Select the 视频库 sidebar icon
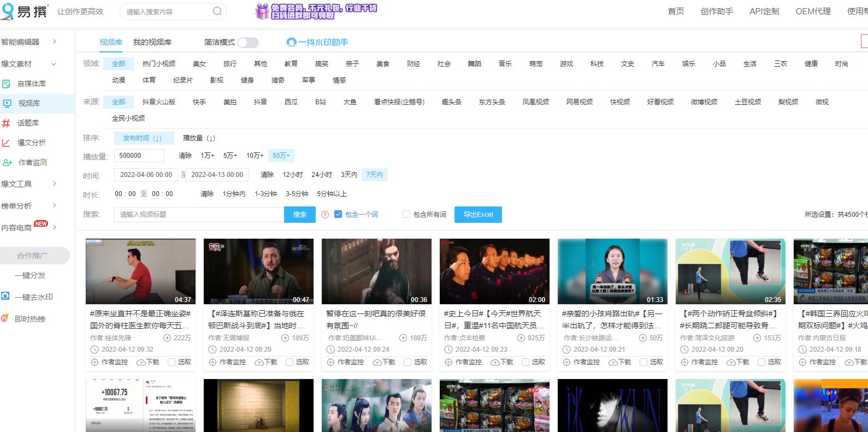Screen dimensions: 868x432 pyautogui.click(x=7, y=103)
